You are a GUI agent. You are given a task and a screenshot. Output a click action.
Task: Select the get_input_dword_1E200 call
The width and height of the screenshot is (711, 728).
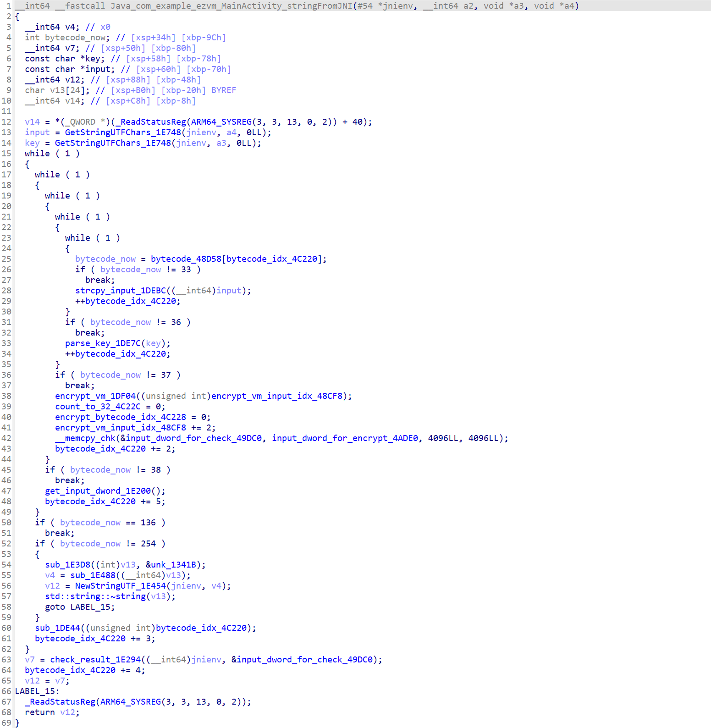pos(98,491)
